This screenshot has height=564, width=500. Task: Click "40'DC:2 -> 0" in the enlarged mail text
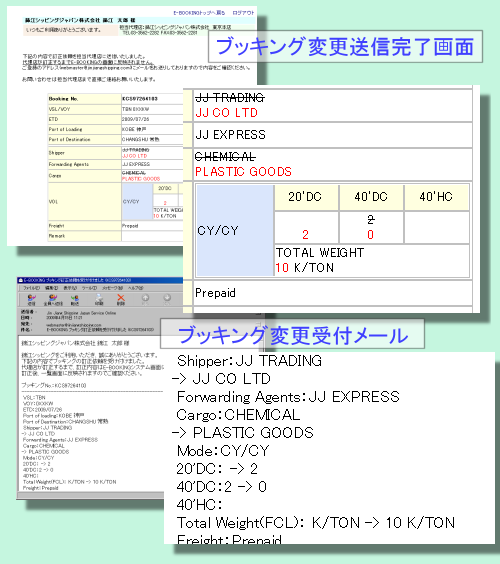coord(221,487)
